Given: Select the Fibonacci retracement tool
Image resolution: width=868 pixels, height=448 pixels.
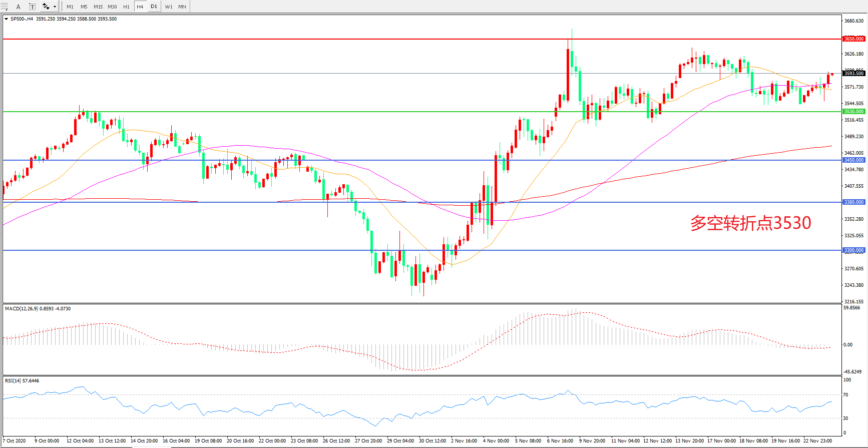Looking at the screenshot, I should coord(4,7).
